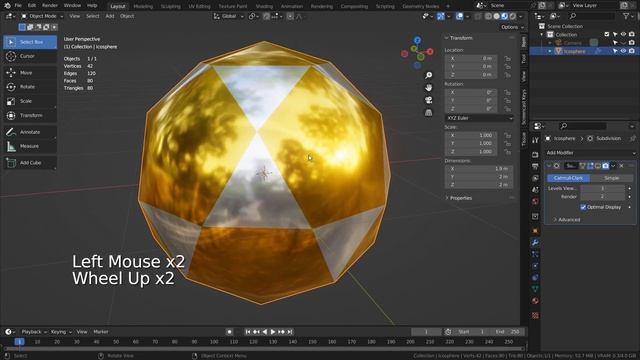This screenshot has height=360, width=640.
Task: Click the navigation gizmo blue Z axis
Action: click(x=417, y=40)
